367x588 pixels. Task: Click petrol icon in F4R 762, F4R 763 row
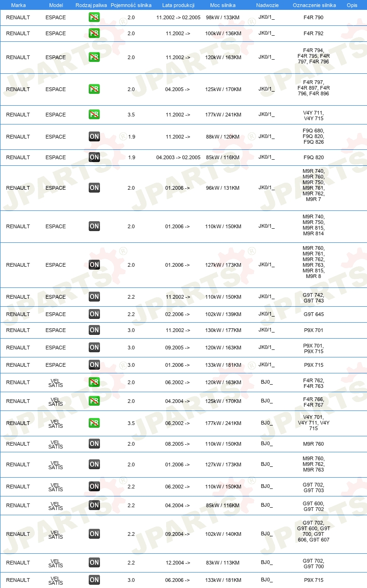[x=94, y=382]
